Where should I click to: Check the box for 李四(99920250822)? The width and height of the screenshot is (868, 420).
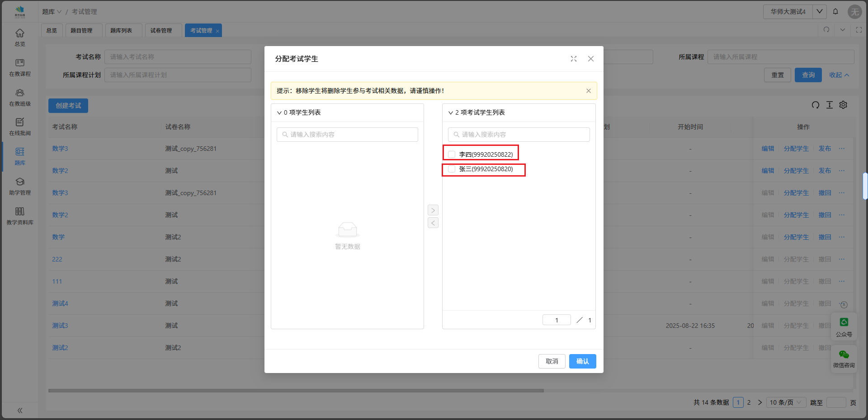click(x=452, y=154)
